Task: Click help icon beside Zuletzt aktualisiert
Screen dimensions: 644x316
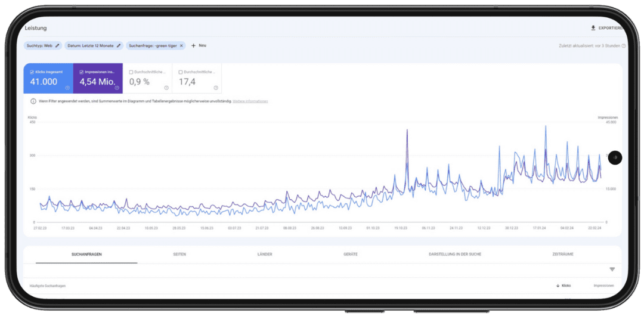Action: click(624, 45)
